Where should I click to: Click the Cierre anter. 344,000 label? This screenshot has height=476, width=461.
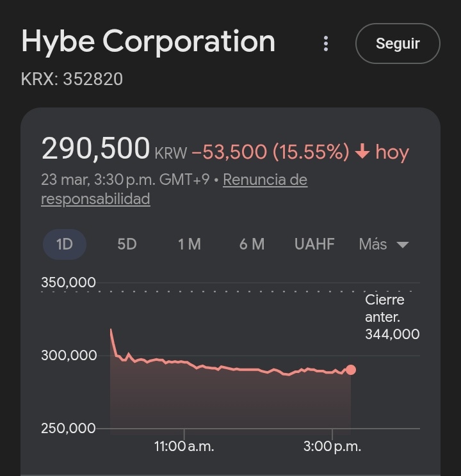(x=392, y=317)
